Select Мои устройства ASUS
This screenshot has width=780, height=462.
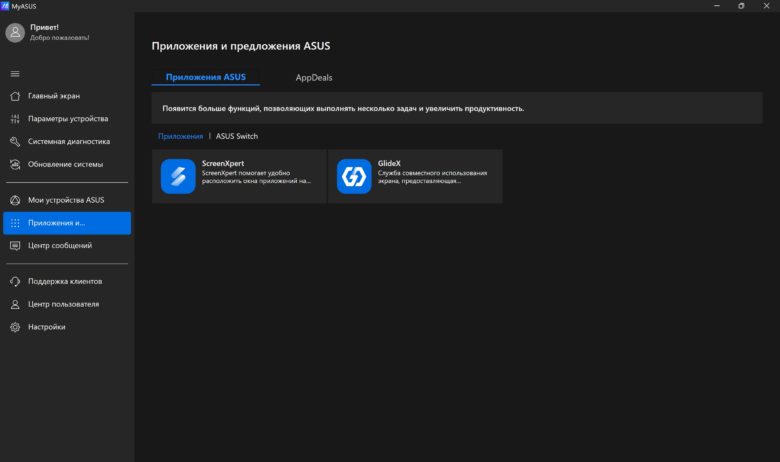[67, 200]
